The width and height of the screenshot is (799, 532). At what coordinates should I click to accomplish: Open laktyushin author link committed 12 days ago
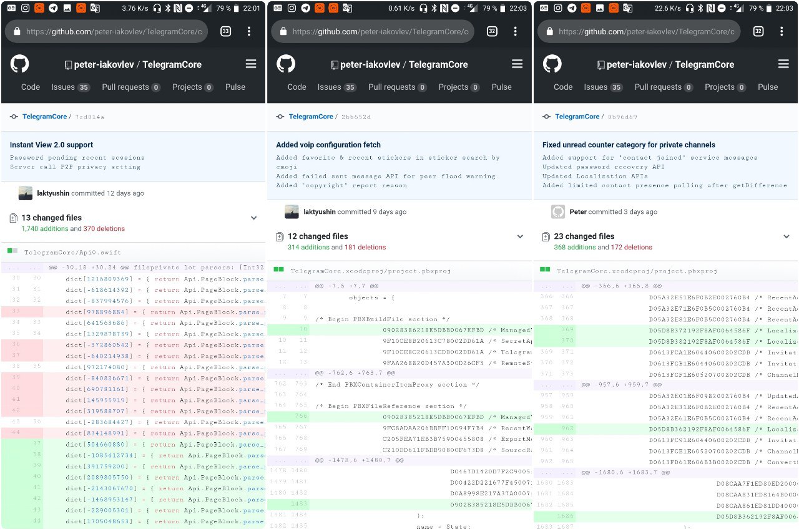[x=53, y=193]
